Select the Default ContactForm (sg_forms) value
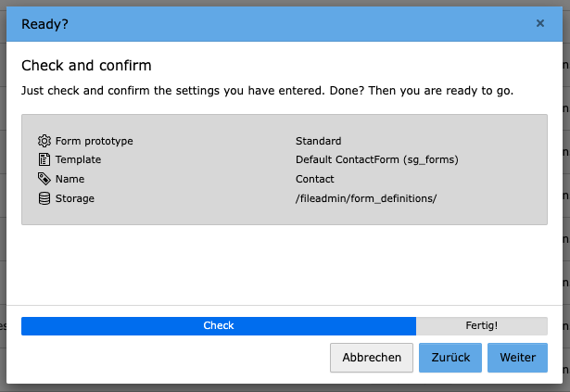Viewport: 570px width, 392px height. pyautogui.click(x=377, y=159)
